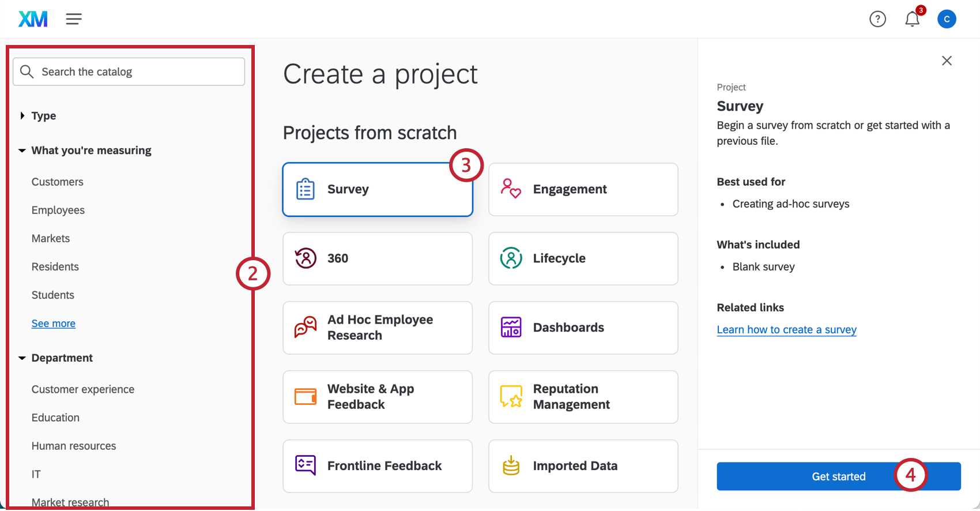980x511 pixels.
Task: Collapse the Department filter section
Action: tap(22, 358)
